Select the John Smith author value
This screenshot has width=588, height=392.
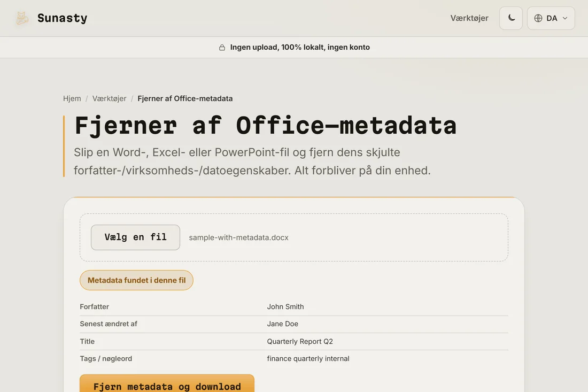point(285,306)
